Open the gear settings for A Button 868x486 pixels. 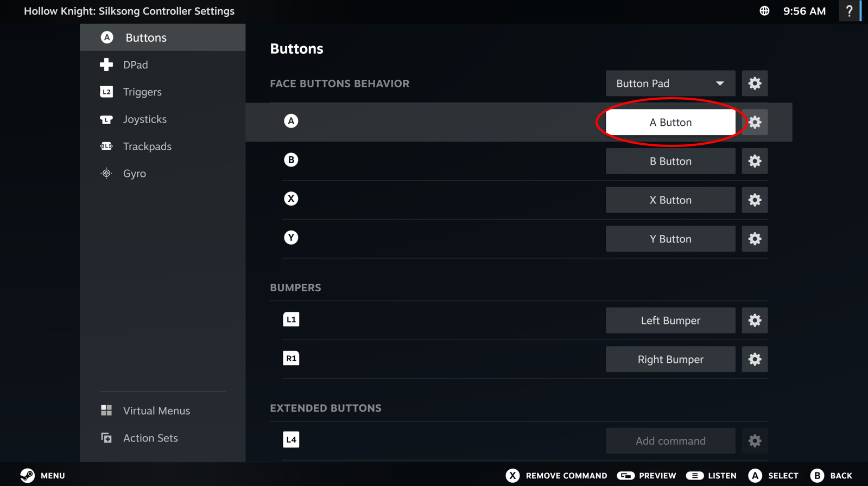click(x=755, y=123)
